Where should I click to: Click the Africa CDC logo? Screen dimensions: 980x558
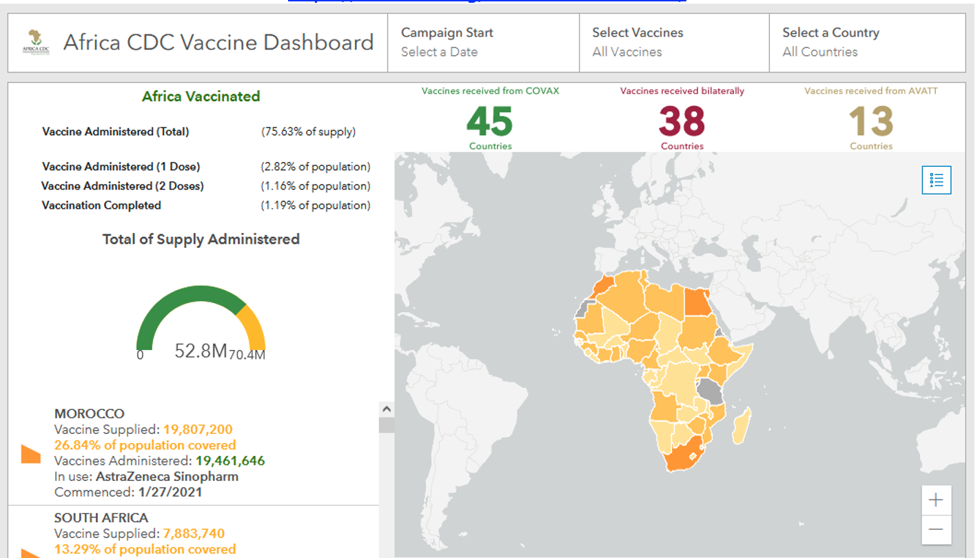point(36,42)
